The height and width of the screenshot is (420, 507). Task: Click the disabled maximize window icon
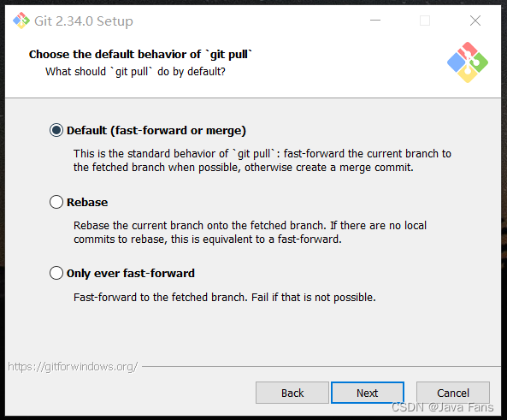425,21
